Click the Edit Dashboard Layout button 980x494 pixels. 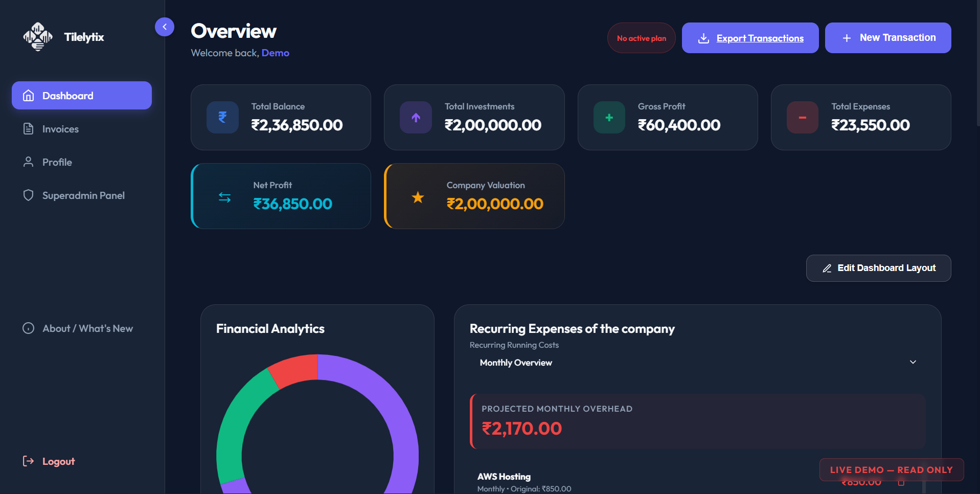pos(878,268)
